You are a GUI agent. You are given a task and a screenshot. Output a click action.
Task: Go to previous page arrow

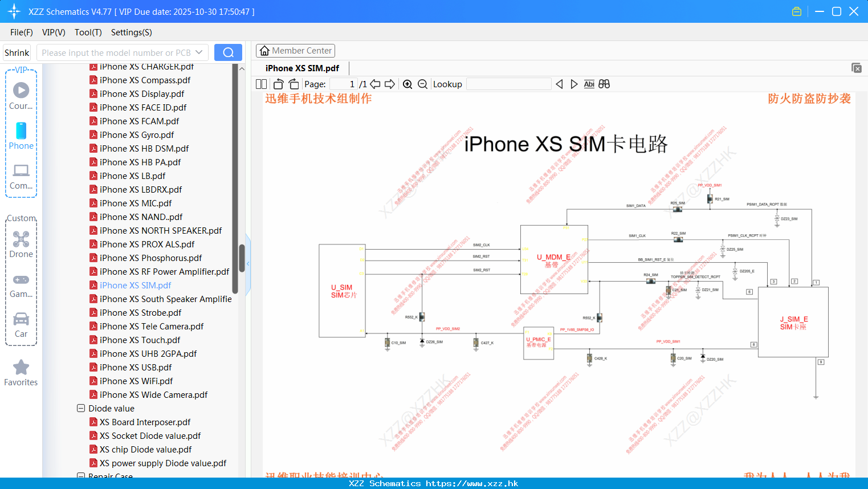tap(375, 84)
